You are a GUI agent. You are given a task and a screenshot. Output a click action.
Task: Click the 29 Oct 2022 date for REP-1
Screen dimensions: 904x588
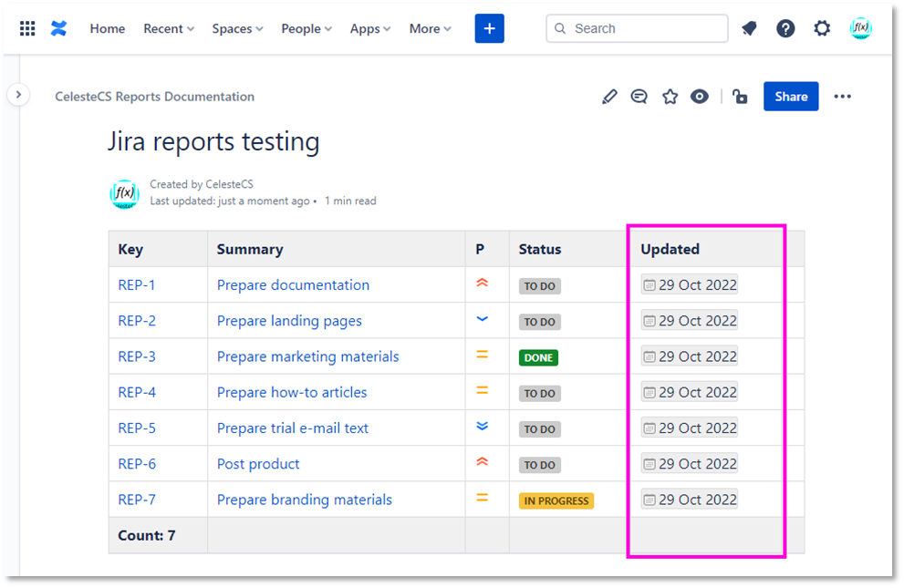coord(690,285)
